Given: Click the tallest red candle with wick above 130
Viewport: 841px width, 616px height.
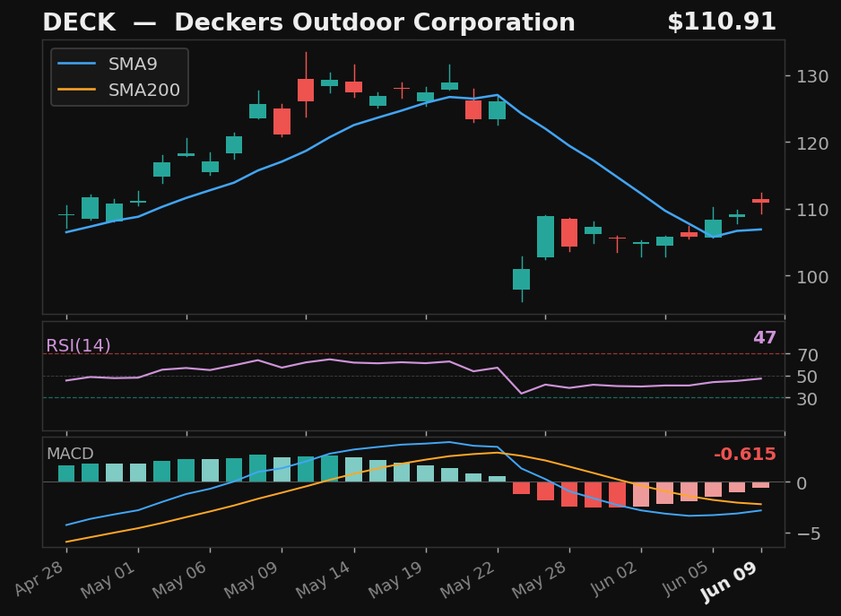Looking at the screenshot, I should [306, 90].
